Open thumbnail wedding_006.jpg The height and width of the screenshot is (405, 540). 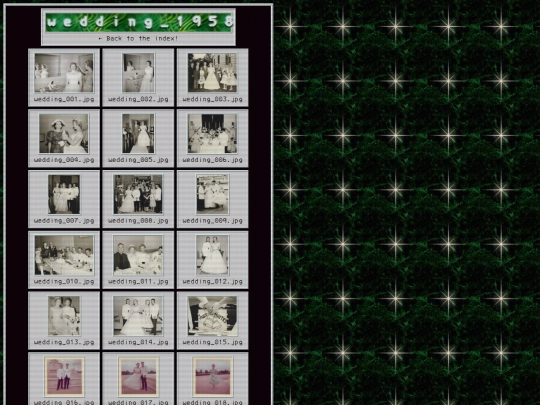coord(212,134)
